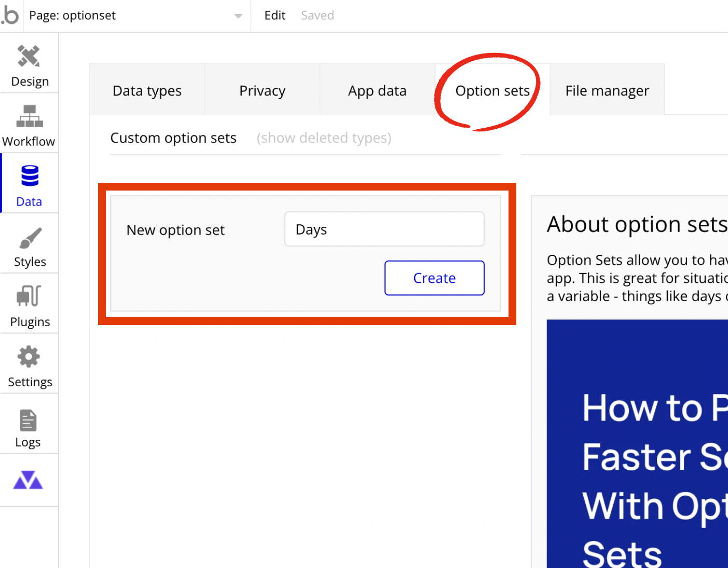The height and width of the screenshot is (568, 728).
Task: View the Logs section
Action: pos(29,428)
